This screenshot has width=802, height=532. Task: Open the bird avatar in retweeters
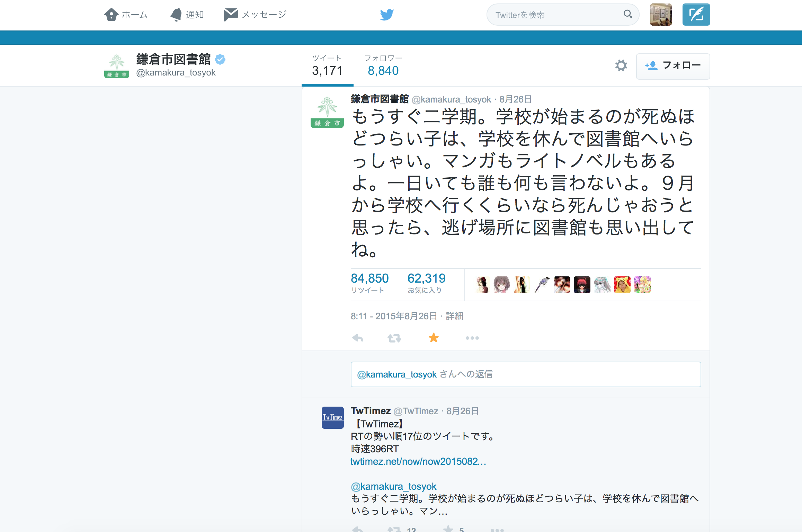(542, 285)
